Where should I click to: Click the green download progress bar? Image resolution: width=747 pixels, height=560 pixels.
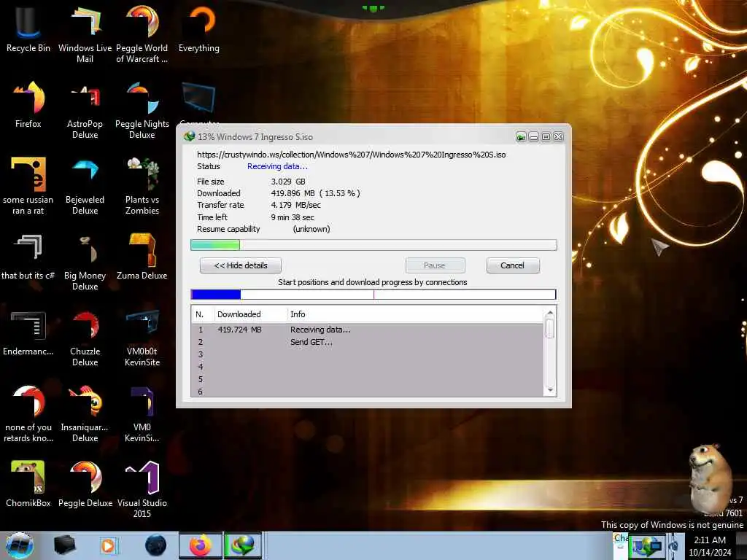[373, 245]
